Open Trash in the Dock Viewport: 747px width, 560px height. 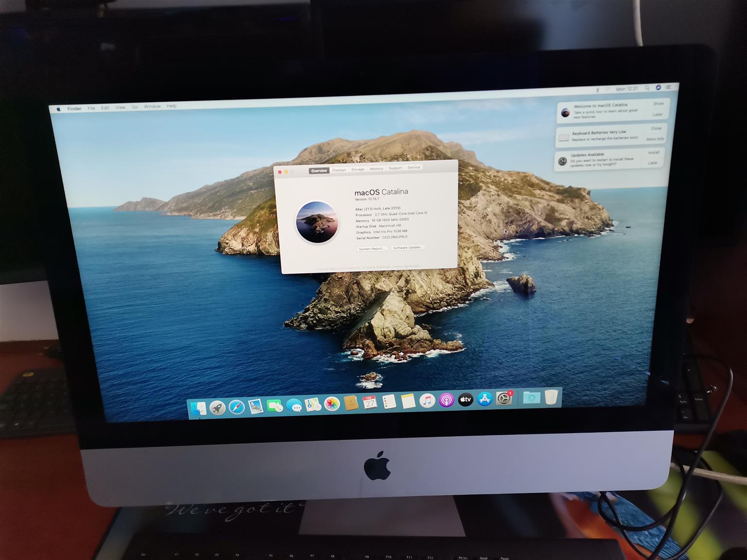tap(551, 397)
